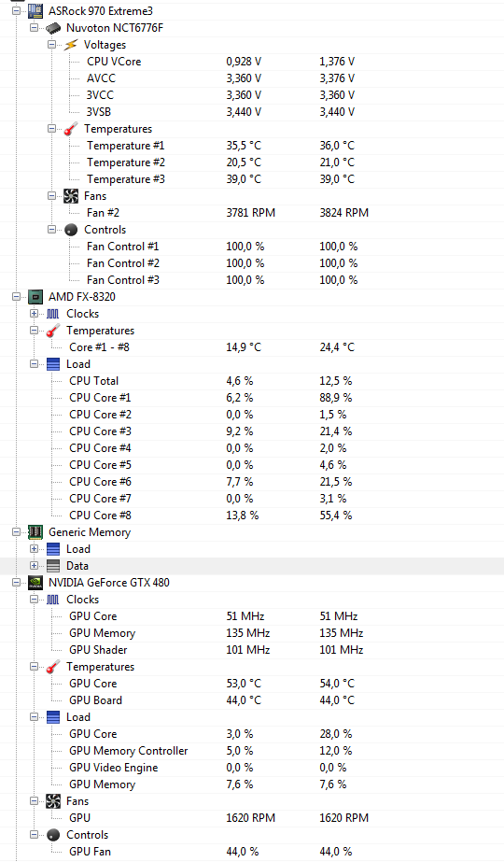Click the GPU Clocks waveform icon
Screen dimensions: 504x862
[x=53, y=600]
